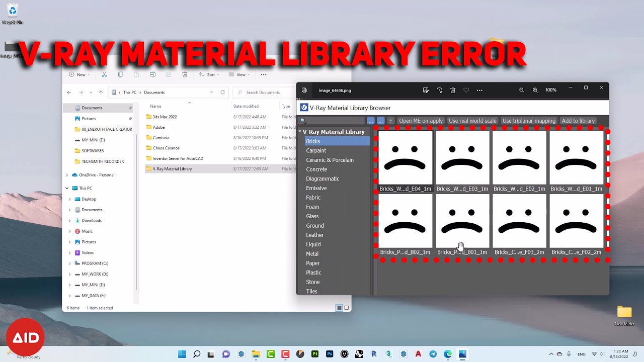
Task: Open the See more (…) menu in File Explorer
Action: pos(263,74)
